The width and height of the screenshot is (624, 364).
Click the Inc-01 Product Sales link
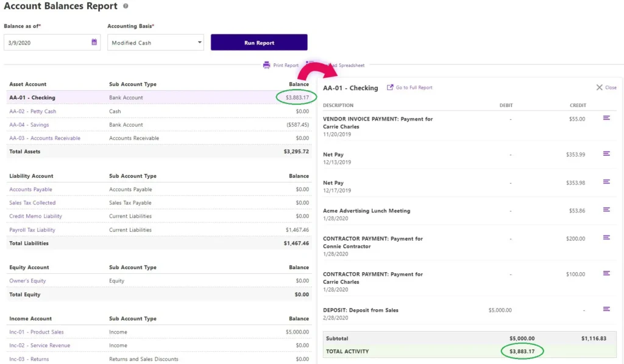click(36, 332)
